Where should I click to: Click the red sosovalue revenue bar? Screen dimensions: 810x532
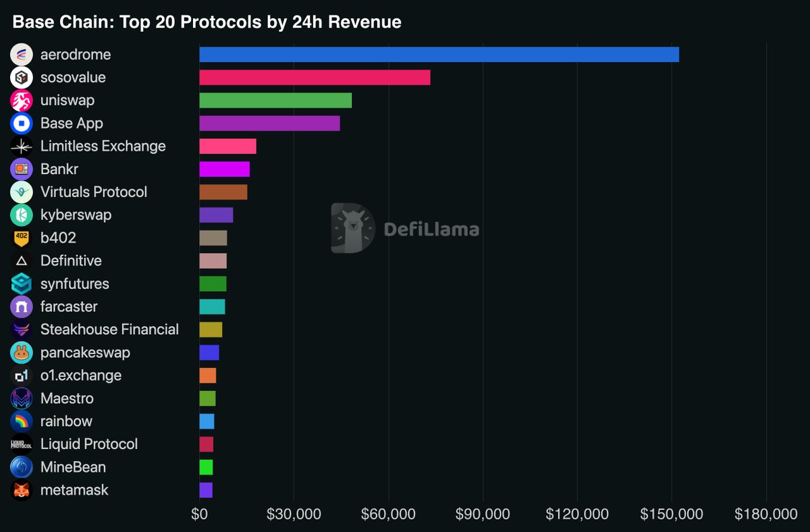[315, 78]
